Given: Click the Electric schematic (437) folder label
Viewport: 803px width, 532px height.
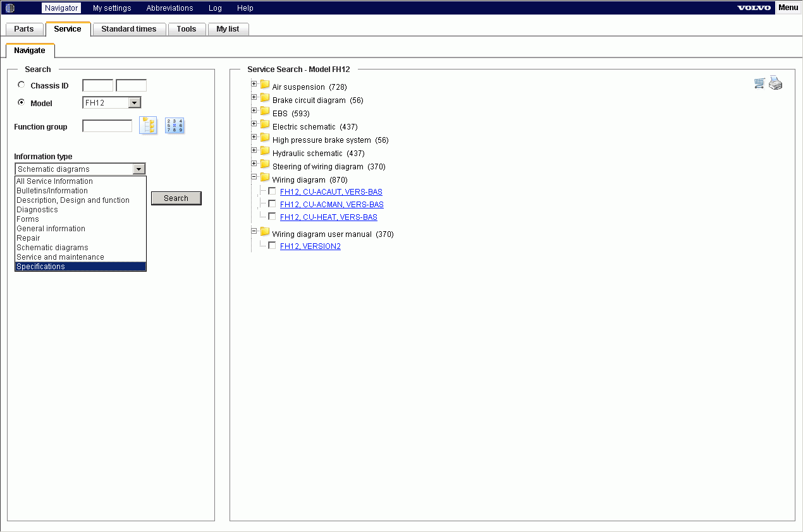Looking at the screenshot, I should 315,127.
